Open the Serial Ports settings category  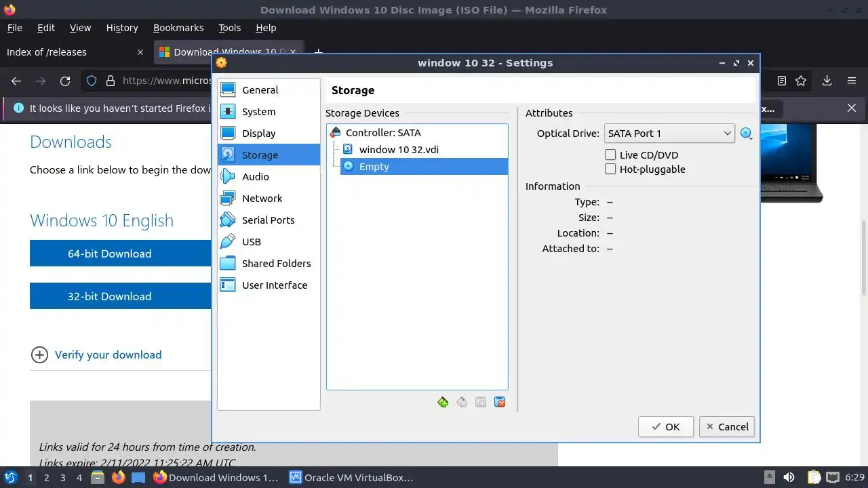click(269, 220)
